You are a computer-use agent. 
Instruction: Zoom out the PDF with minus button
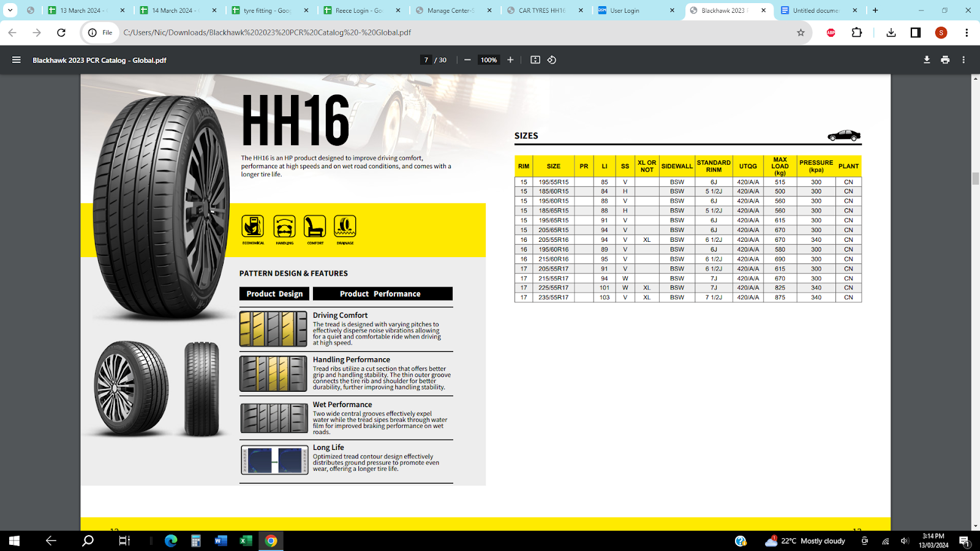467,60
